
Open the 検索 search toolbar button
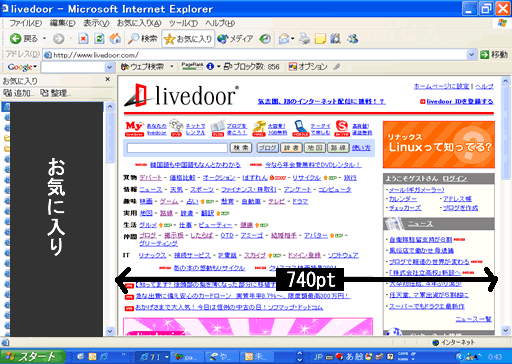pyautogui.click(x=143, y=39)
